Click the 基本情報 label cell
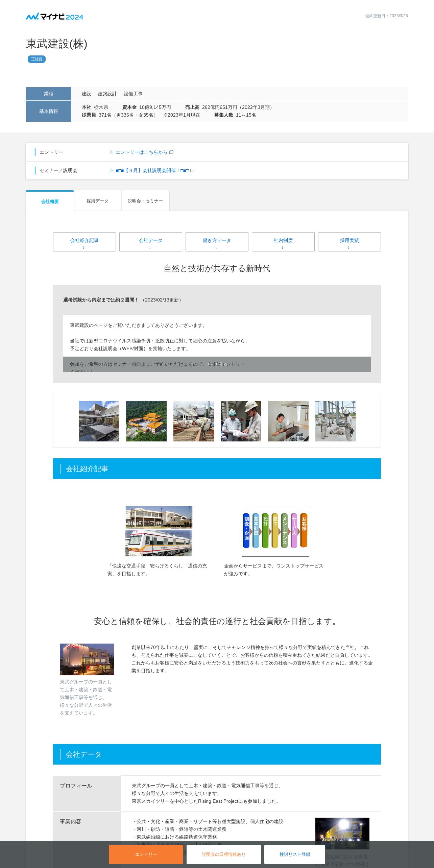This screenshot has width=434, height=868. pos(48,111)
